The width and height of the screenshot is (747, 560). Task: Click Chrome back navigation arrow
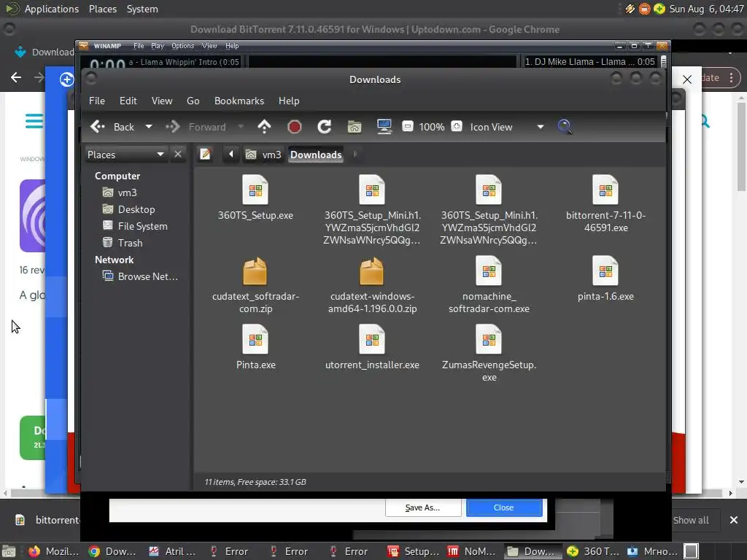click(x=16, y=77)
